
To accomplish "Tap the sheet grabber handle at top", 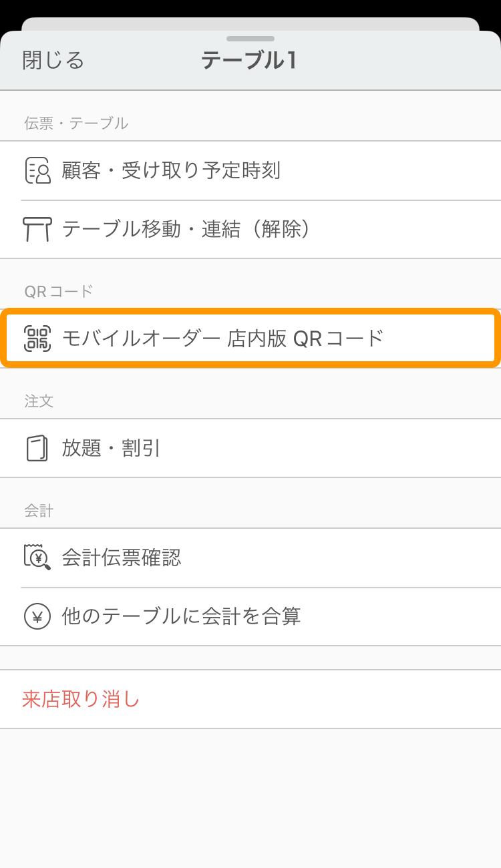I will click(251, 39).
